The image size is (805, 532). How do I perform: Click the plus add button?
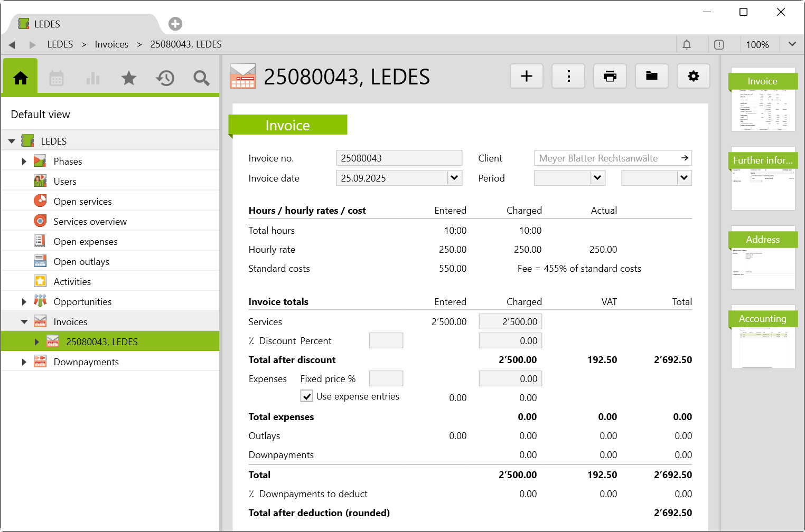tap(527, 77)
